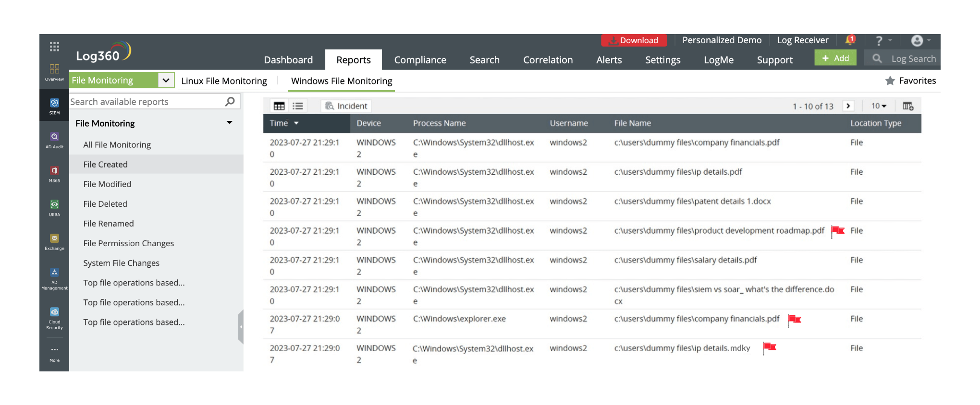Open the Exchange module icon
Image resolution: width=980 pixels, height=405 pixels.
tap(54, 242)
